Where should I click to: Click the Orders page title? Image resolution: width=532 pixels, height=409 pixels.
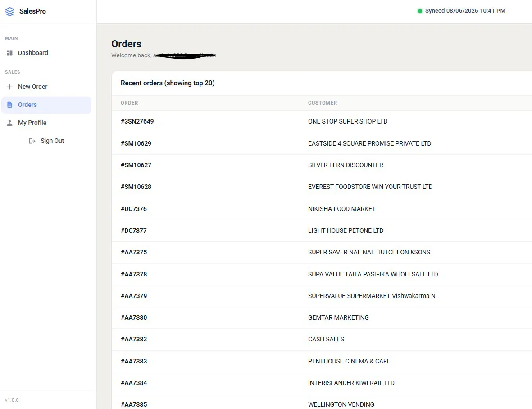126,44
